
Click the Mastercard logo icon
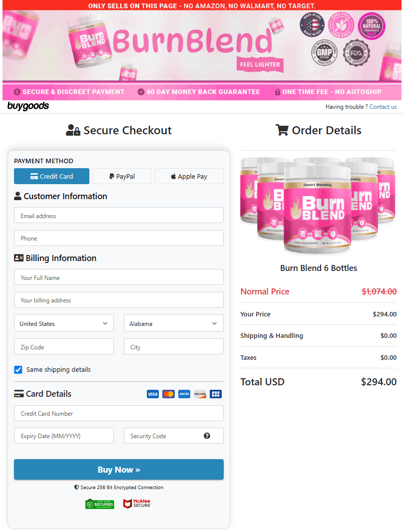click(x=168, y=394)
